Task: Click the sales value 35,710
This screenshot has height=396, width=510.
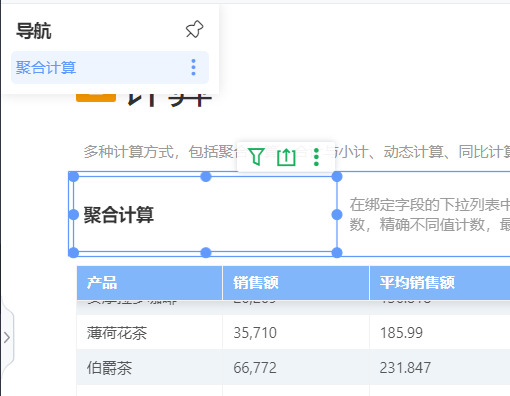Action: click(255, 333)
